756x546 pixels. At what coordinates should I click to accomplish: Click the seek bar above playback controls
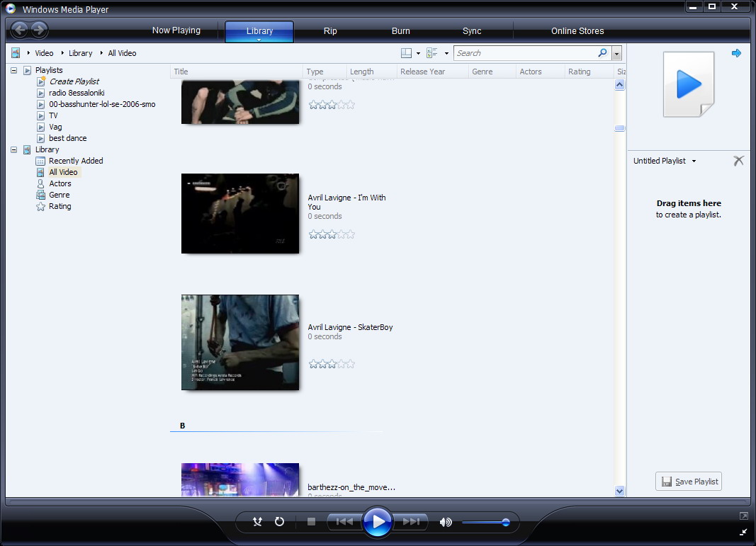(378, 502)
